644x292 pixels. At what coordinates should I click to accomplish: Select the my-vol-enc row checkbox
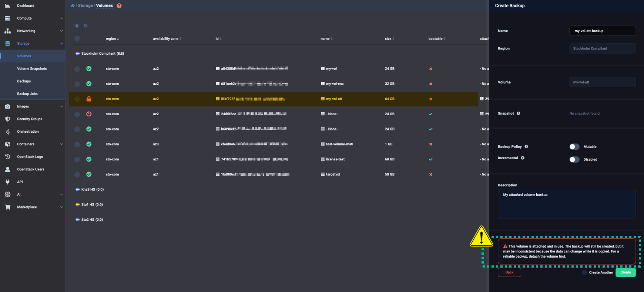pos(77,84)
